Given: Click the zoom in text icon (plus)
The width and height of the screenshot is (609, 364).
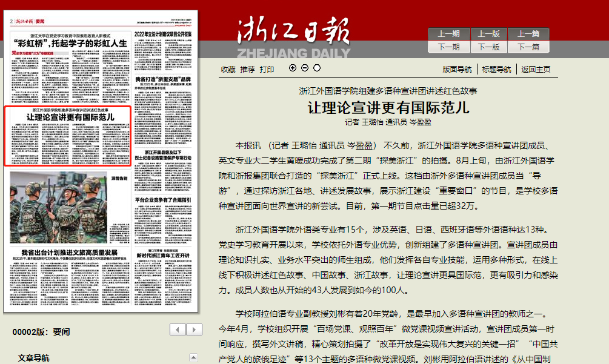Looking at the screenshot, I should tap(293, 68).
